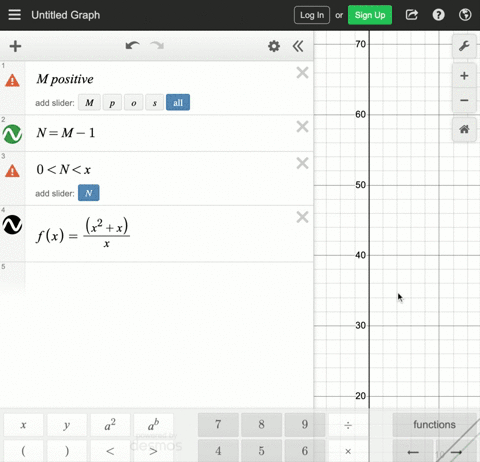Tap the x key on keypad
Image resolution: width=480 pixels, height=462 pixels.
tap(23, 425)
